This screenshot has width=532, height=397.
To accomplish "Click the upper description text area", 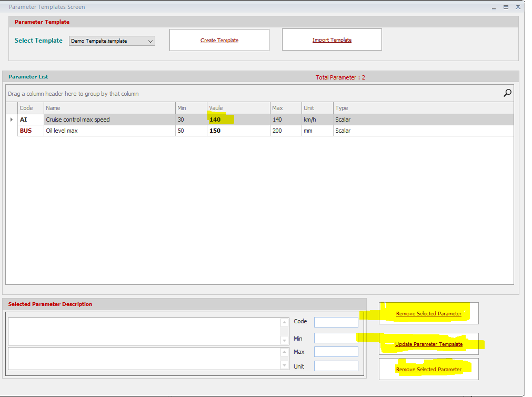I will coord(144,332).
